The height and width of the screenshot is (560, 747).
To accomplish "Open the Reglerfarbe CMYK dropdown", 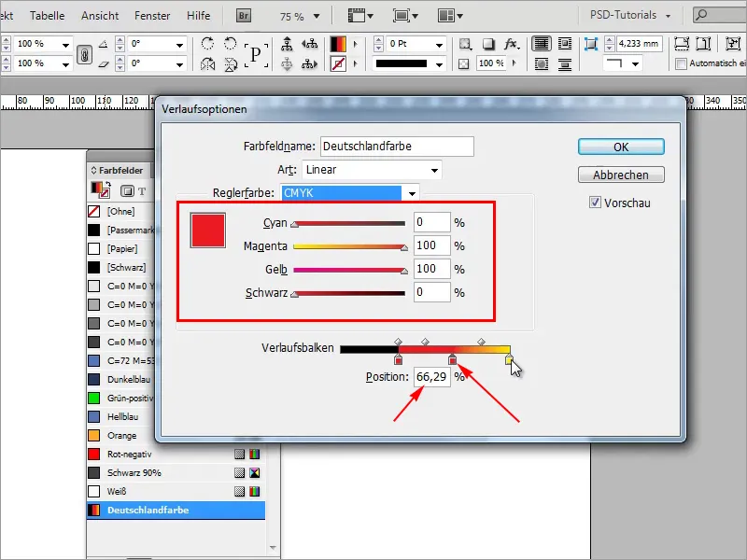I will point(350,193).
